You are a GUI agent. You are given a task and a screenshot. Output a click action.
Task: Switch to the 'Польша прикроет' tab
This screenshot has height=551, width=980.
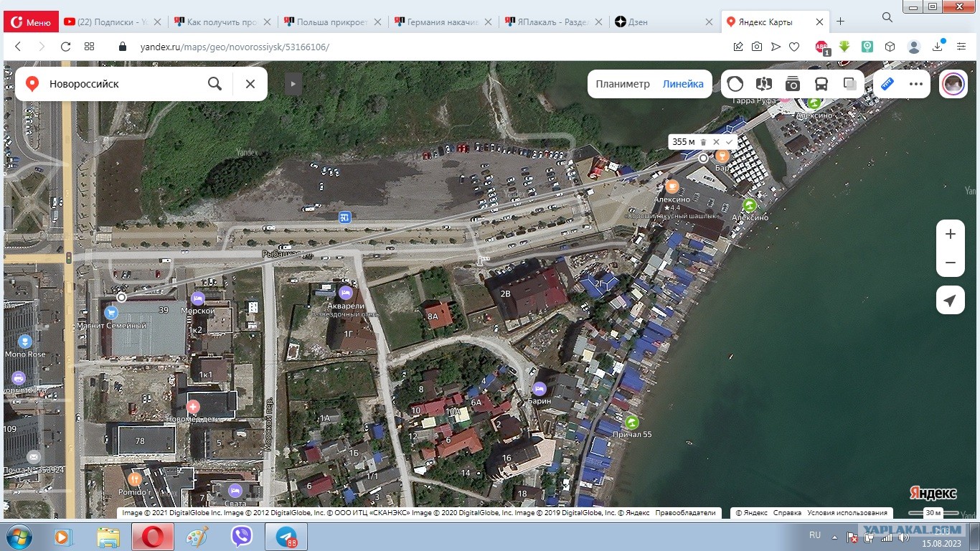click(x=334, y=22)
